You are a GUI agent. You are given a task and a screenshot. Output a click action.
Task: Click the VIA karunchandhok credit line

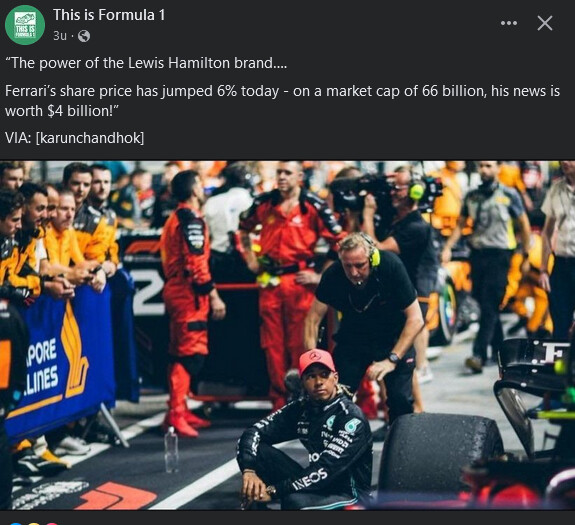(74, 138)
